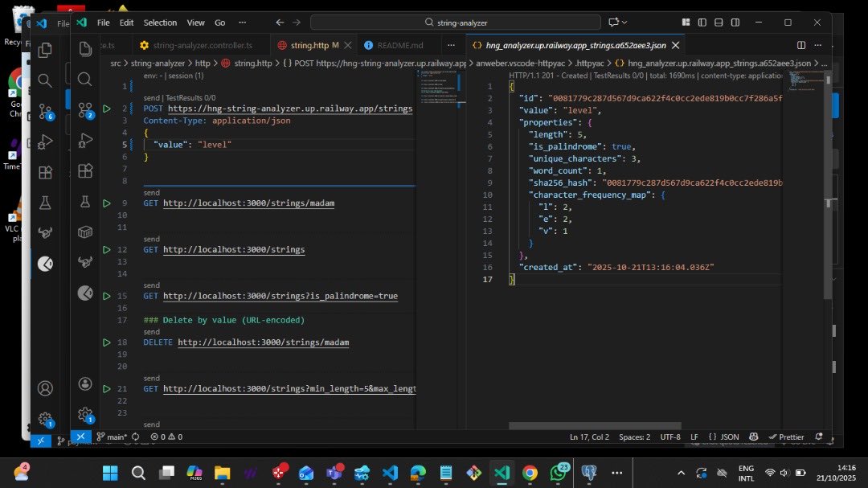The image size is (868, 488).
Task: Open the Extensions view
Action: (85, 170)
